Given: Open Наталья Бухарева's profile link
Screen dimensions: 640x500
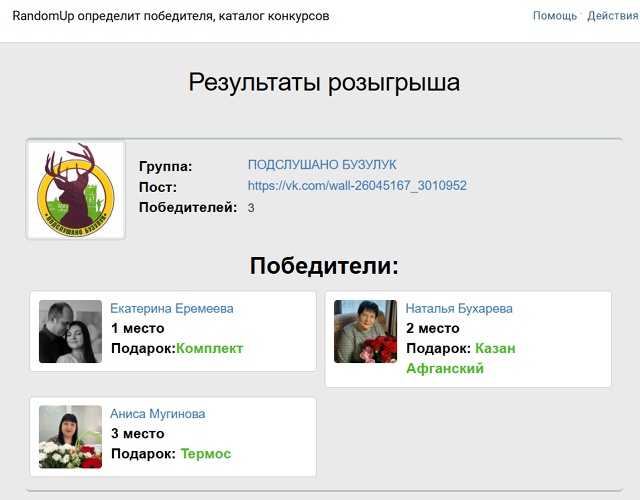Looking at the screenshot, I should (x=459, y=309).
